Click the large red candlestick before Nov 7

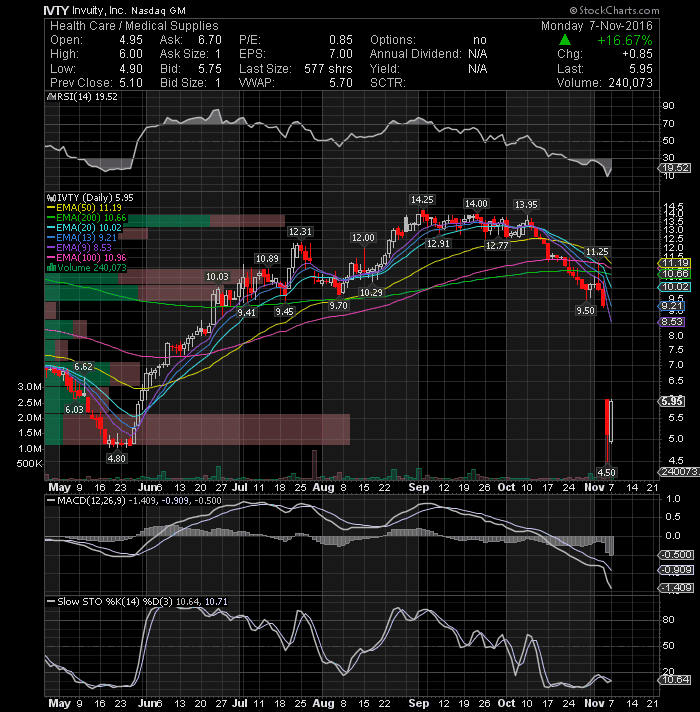point(606,430)
